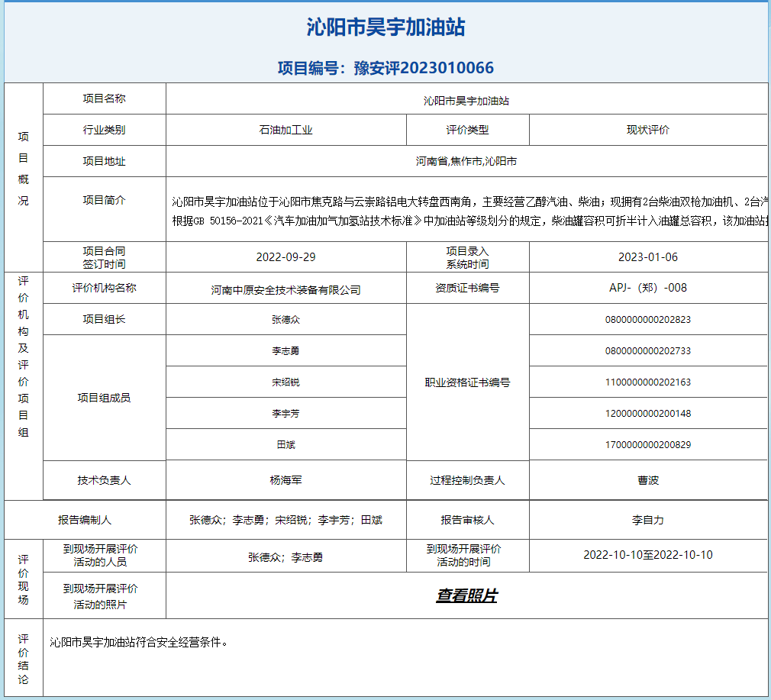771x700 pixels.
Task: Click the evaluation conclusion text
Action: coord(139,642)
